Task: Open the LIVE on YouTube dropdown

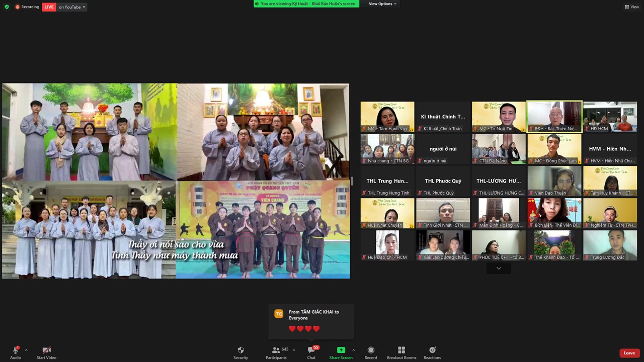Action: 64,7
